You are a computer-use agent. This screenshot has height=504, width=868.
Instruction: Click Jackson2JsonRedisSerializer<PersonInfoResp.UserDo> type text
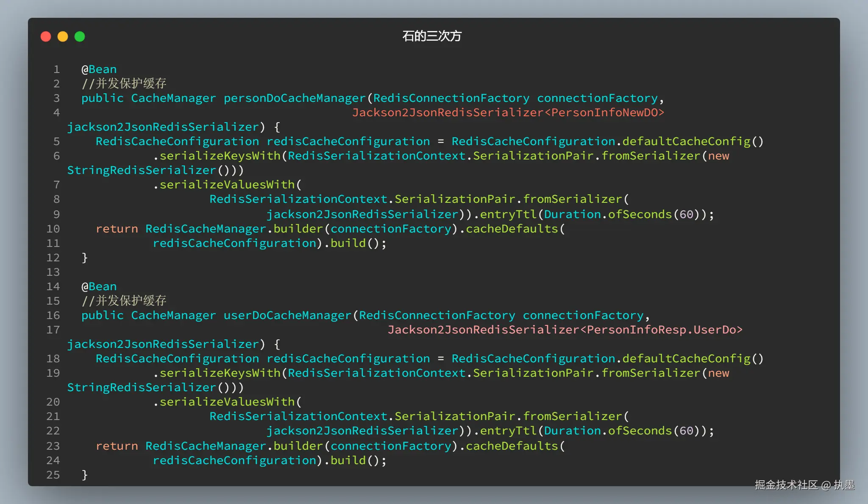tap(565, 330)
